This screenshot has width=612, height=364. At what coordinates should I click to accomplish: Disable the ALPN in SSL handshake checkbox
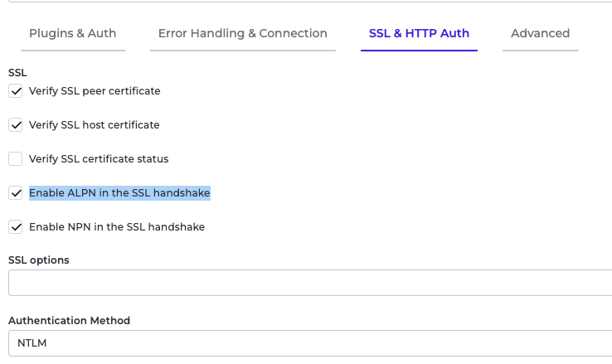click(16, 193)
